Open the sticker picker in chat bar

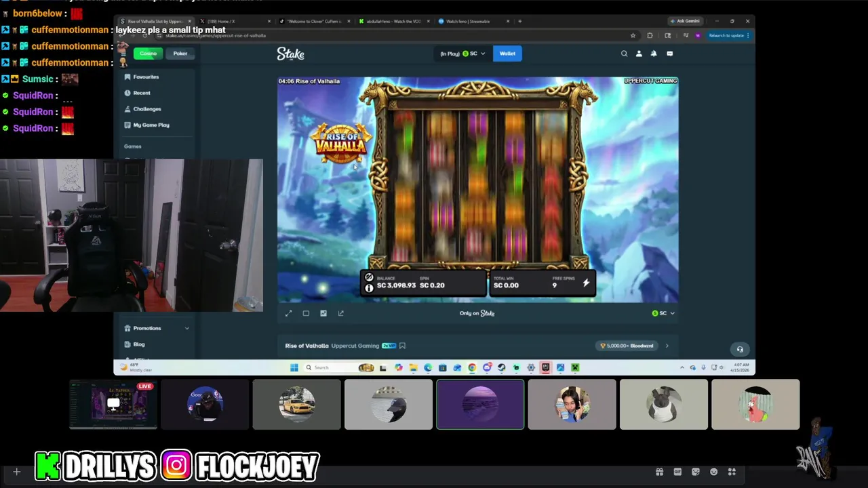click(x=696, y=472)
